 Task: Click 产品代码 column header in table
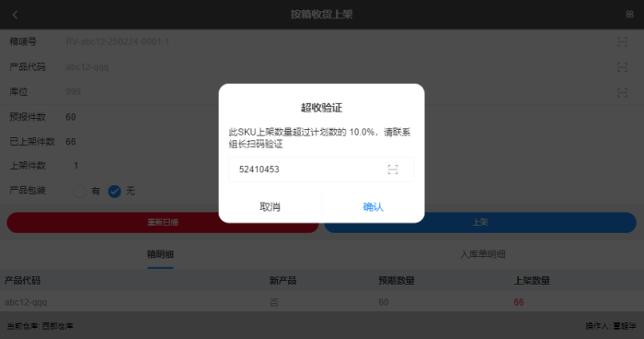pos(23,281)
